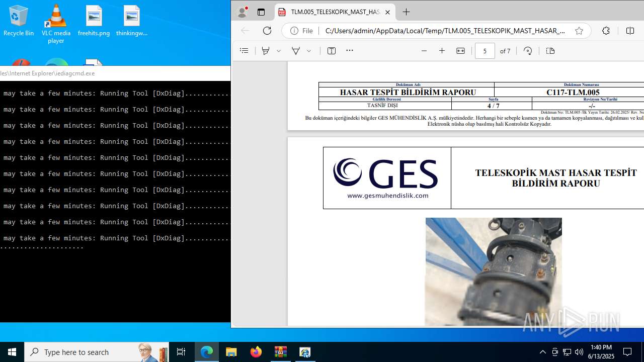Go back in Edge browser

click(245, 31)
